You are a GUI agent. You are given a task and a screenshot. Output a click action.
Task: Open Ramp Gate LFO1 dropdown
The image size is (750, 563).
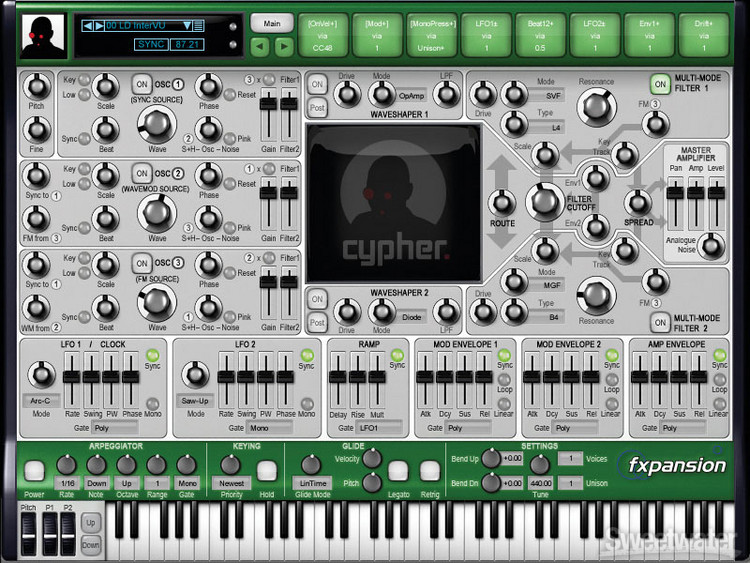point(380,428)
